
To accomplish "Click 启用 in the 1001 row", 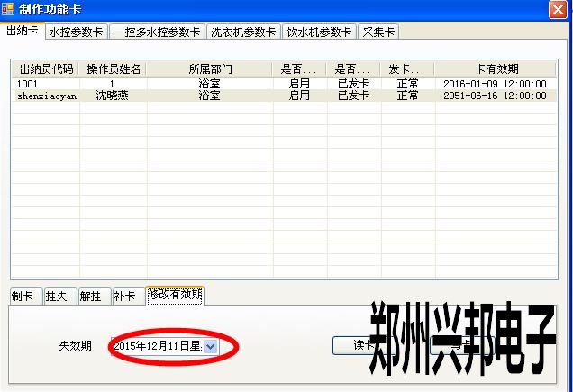I will pos(299,84).
